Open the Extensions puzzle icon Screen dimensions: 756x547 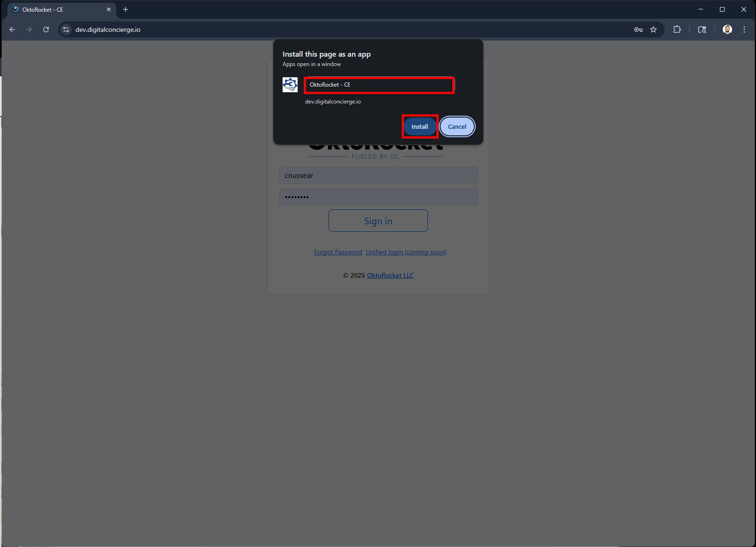(677, 30)
